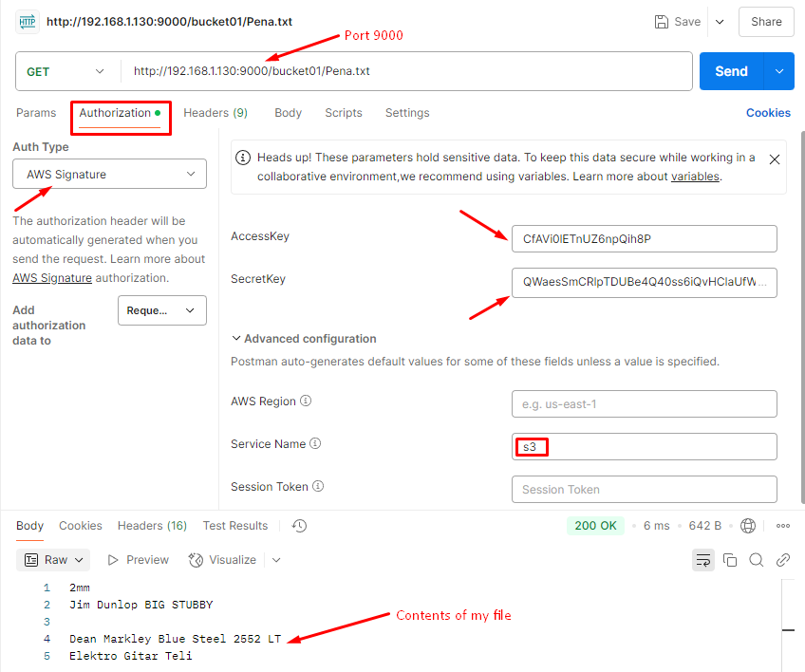Click the search icon in response
805x672 pixels.
tap(757, 560)
